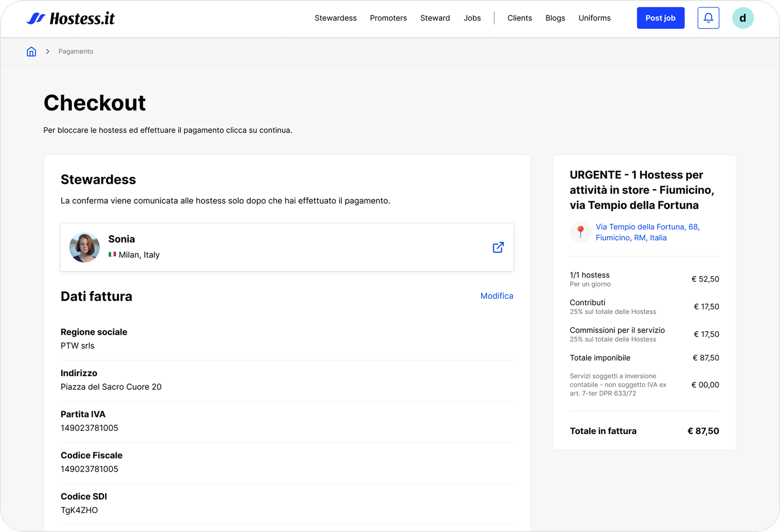Click the Milan, Italy location text
The height and width of the screenshot is (532, 780).
(x=139, y=255)
